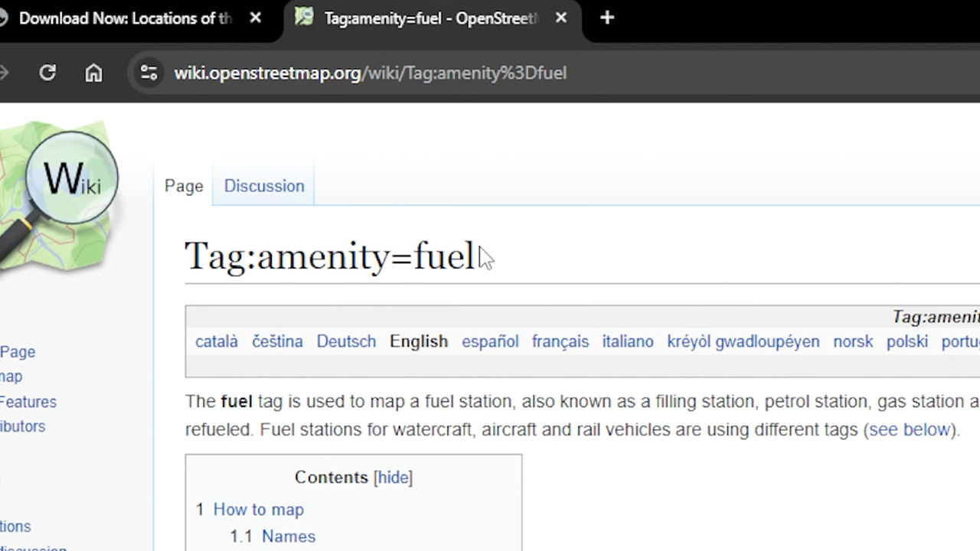This screenshot has height=551, width=980.
Task: Open the français translation
Action: point(560,341)
